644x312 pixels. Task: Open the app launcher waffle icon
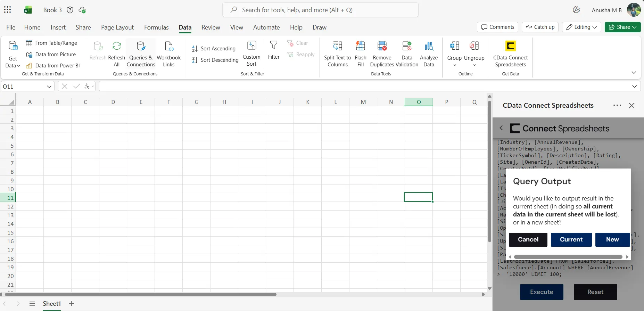click(8, 10)
